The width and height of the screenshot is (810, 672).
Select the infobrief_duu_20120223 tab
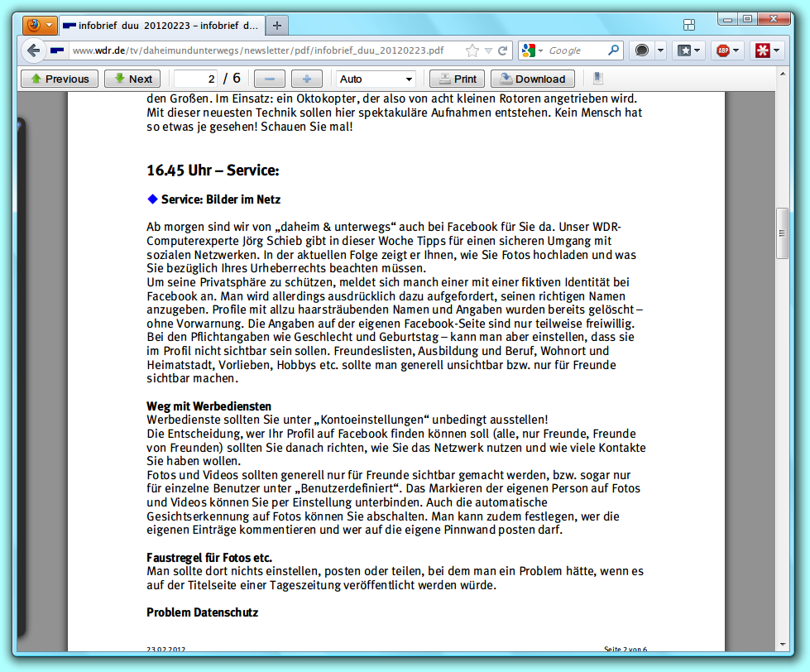pyautogui.click(x=162, y=26)
